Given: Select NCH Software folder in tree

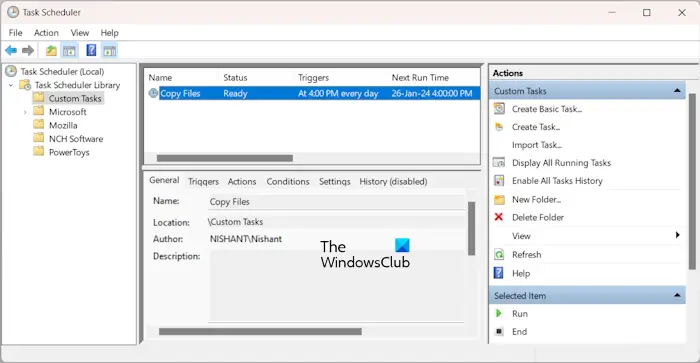Looking at the screenshot, I should tap(76, 139).
